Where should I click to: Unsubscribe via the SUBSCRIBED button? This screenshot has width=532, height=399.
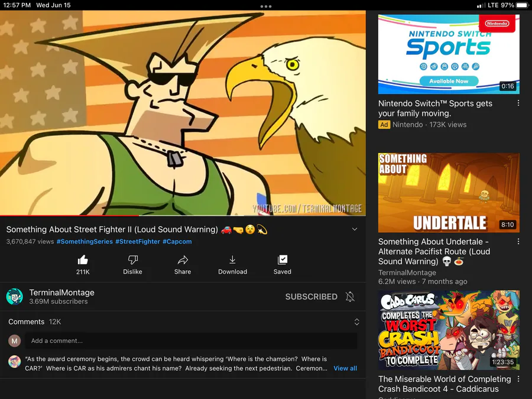tap(311, 297)
